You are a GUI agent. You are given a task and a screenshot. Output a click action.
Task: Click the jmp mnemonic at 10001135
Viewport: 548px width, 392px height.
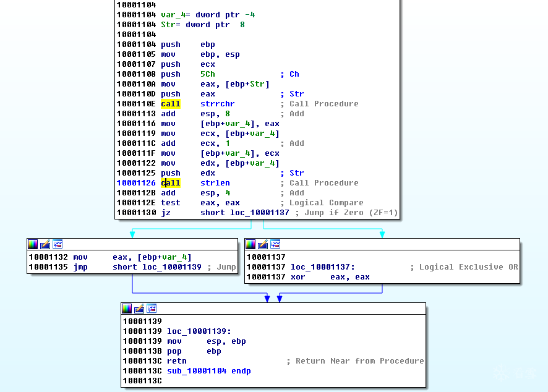(80, 267)
